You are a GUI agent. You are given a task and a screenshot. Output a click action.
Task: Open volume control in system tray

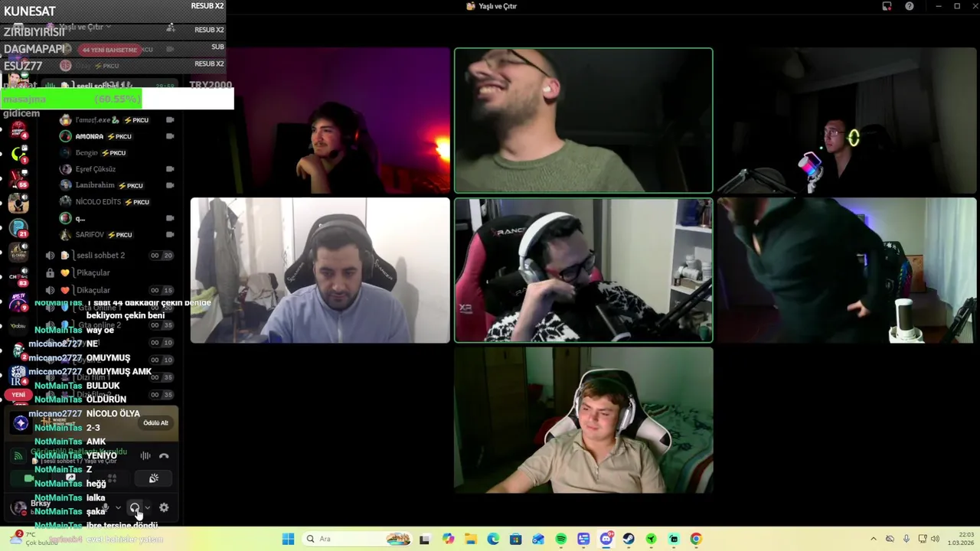(x=935, y=539)
